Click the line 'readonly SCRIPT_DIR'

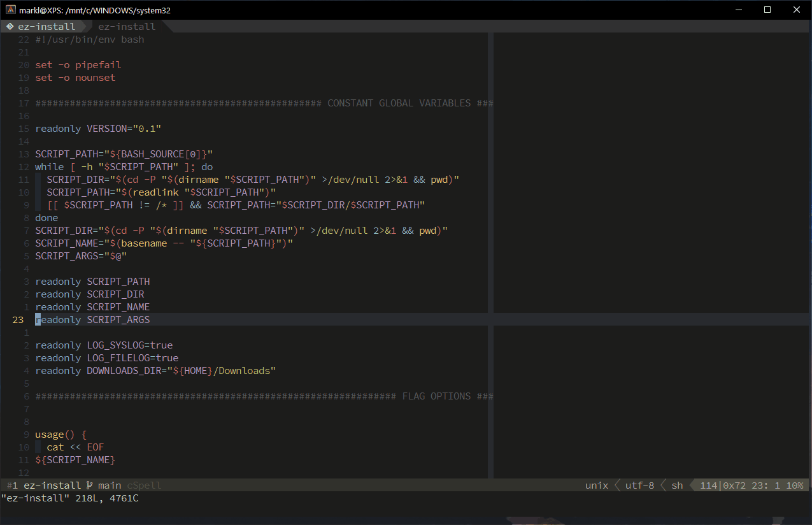[90, 294]
